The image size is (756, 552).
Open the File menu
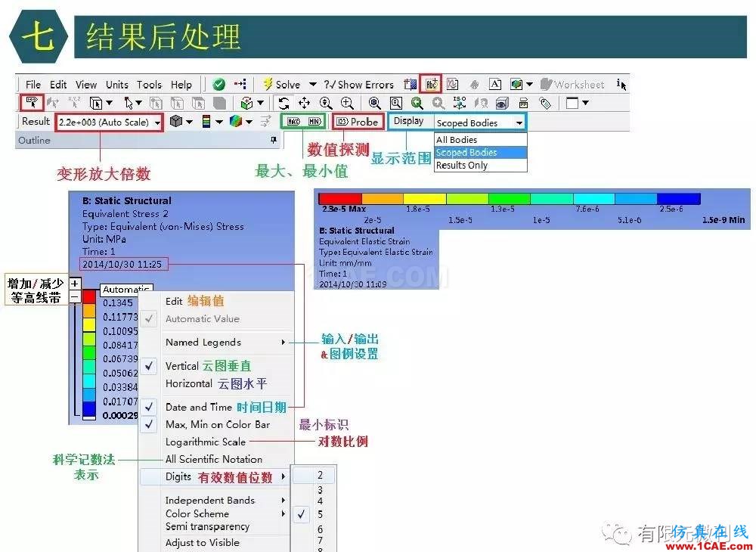[33, 85]
